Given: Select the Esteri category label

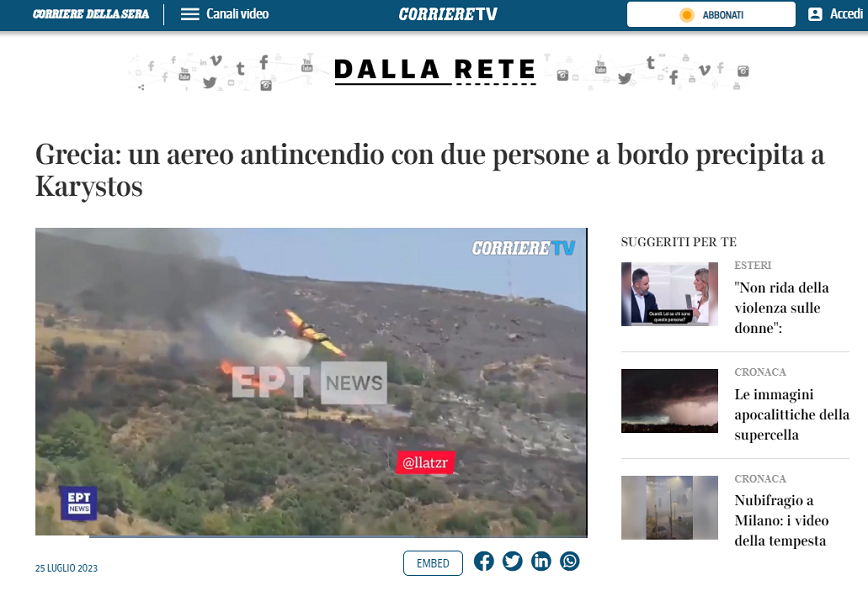Looking at the screenshot, I should pyautogui.click(x=753, y=266).
